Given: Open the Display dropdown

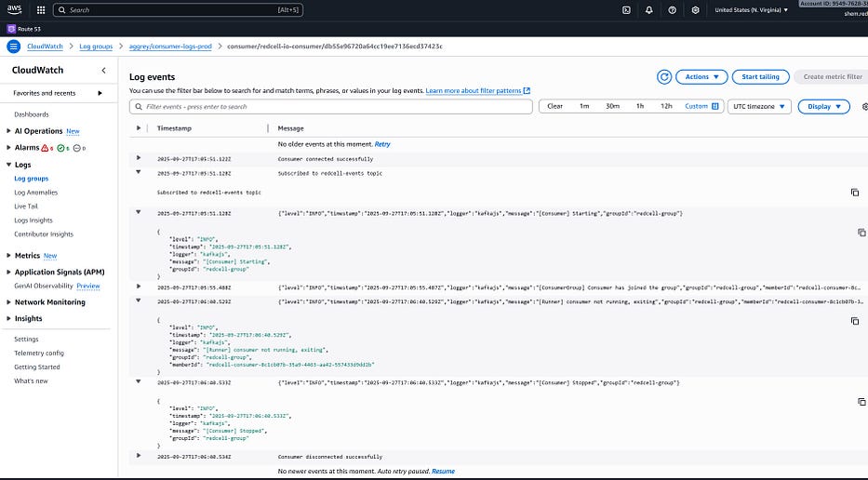Looking at the screenshot, I should tap(823, 107).
